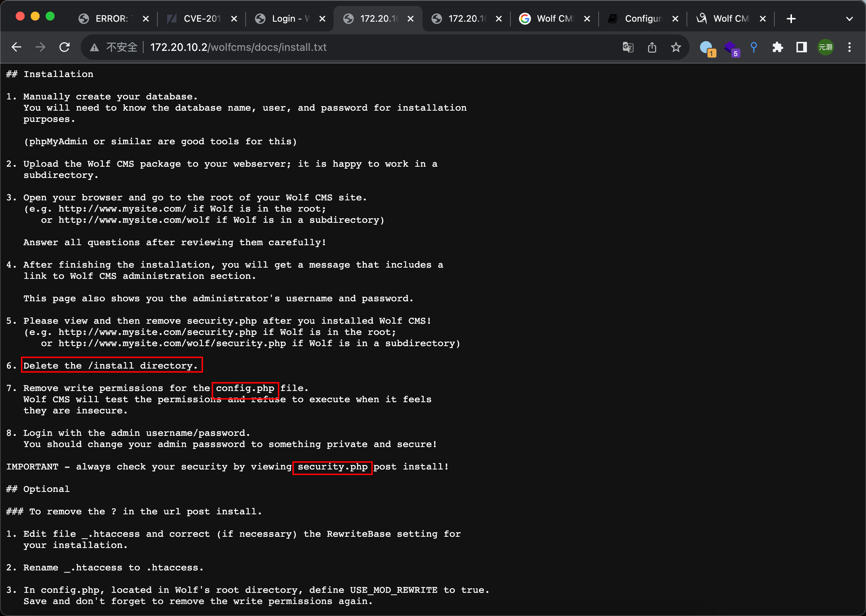Open the Chrome three-dot menu
This screenshot has width=866, height=616.
point(850,47)
